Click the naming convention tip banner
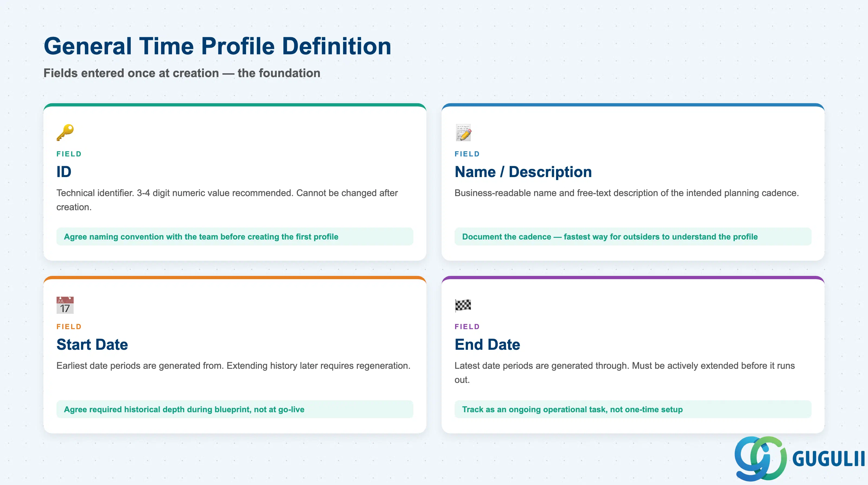Image resolution: width=868 pixels, height=485 pixels. (x=235, y=237)
